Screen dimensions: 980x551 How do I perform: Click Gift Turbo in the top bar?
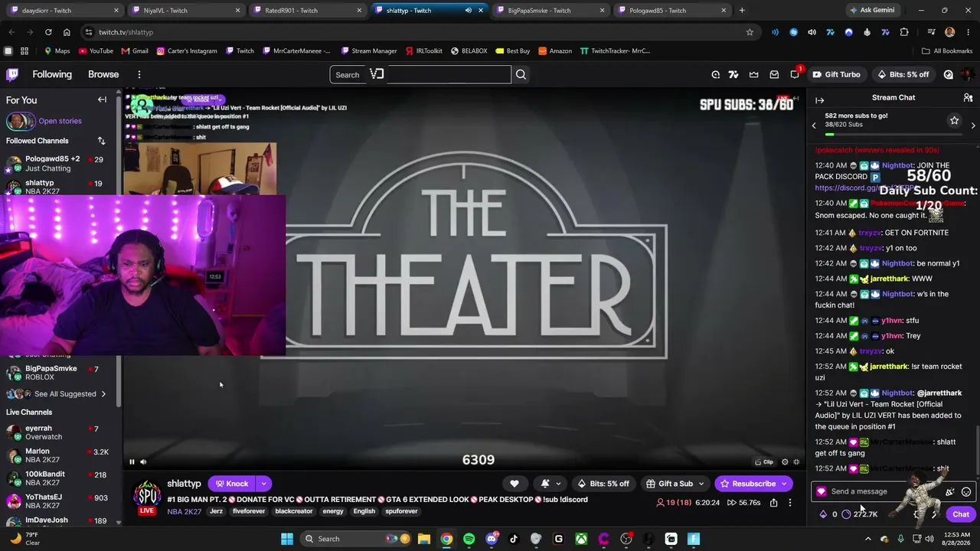(x=836, y=74)
